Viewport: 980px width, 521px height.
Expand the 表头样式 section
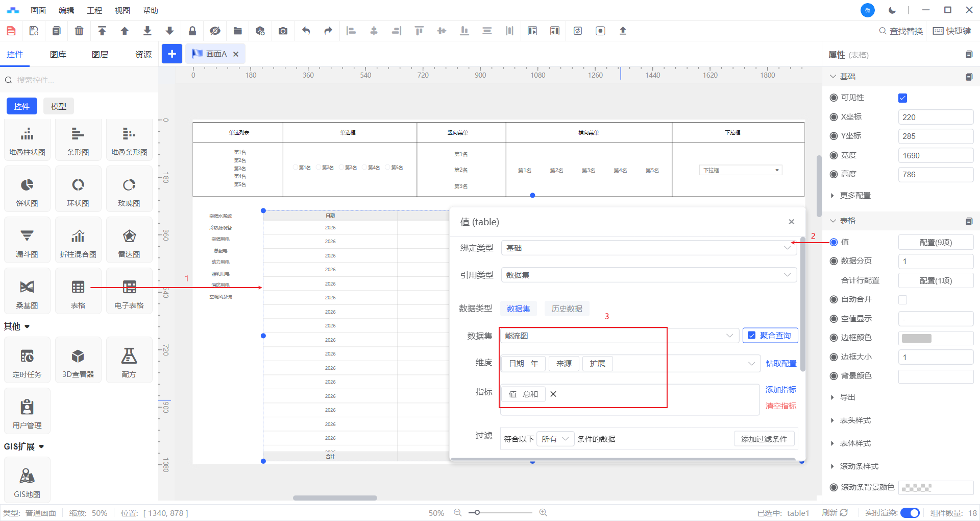[855, 420]
